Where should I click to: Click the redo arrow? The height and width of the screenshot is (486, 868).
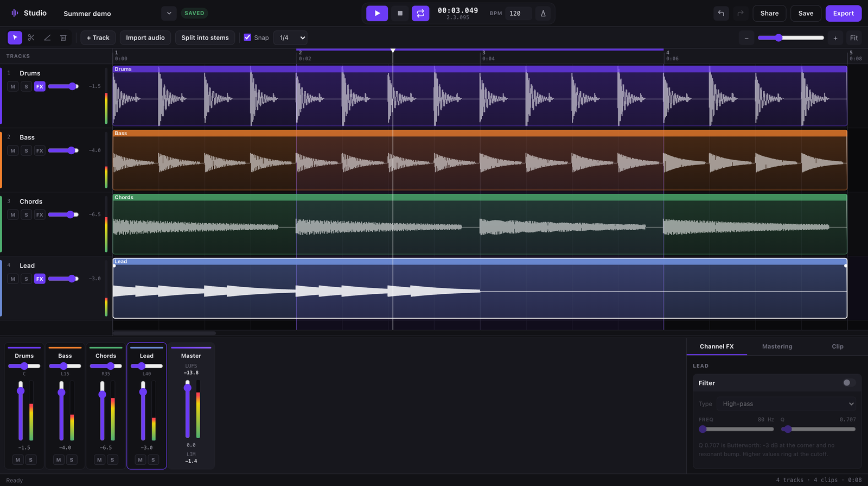click(741, 13)
